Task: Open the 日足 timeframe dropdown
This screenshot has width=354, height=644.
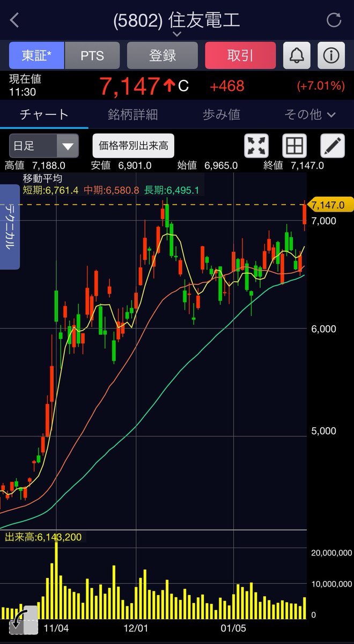Action: (x=44, y=145)
